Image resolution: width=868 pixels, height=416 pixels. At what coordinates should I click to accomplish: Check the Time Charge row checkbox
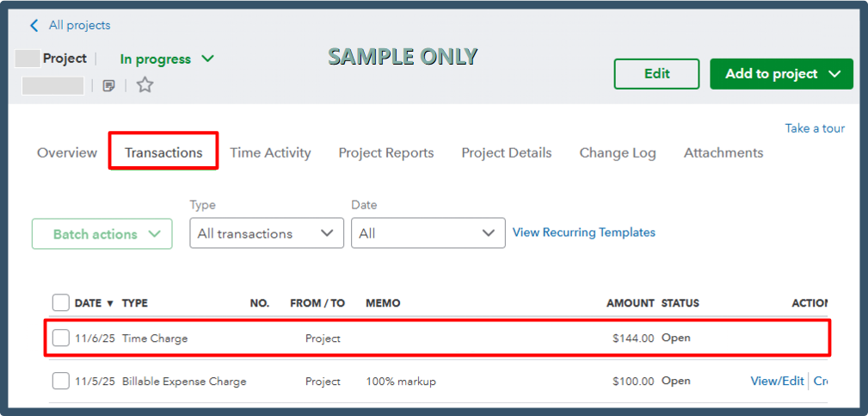(60, 338)
